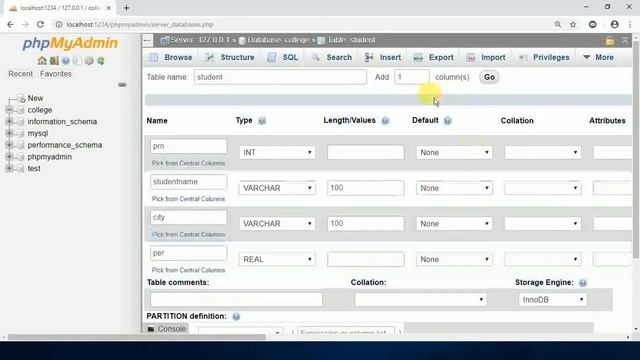Expand the information_schema database node
The width and height of the screenshot is (640, 360).
coord(9,122)
